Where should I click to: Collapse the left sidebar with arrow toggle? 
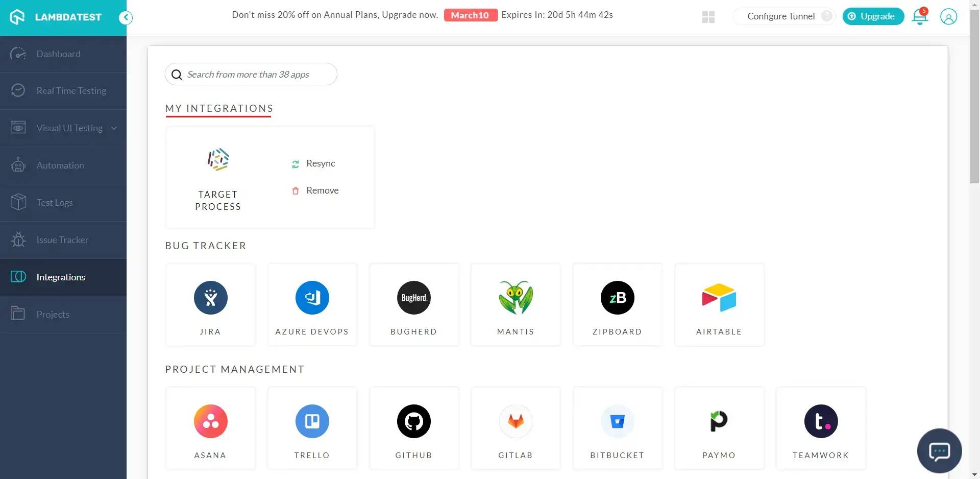pyautogui.click(x=126, y=18)
